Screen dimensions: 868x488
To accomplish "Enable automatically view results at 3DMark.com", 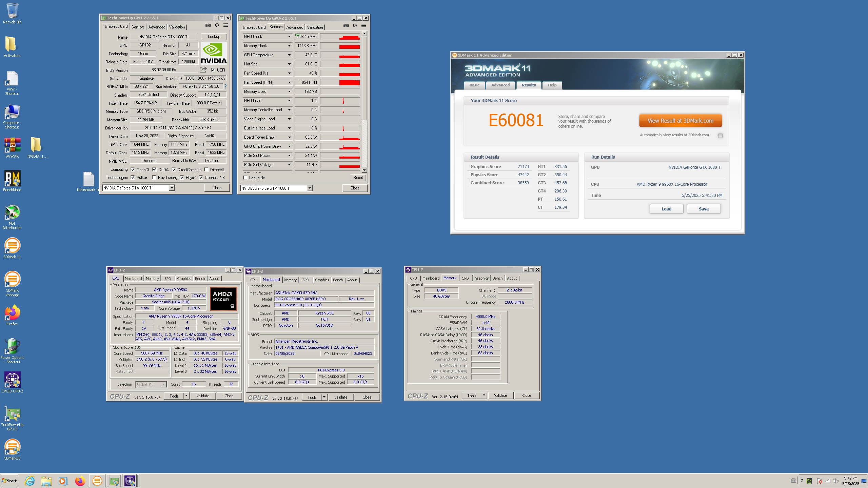I will 720,136.
